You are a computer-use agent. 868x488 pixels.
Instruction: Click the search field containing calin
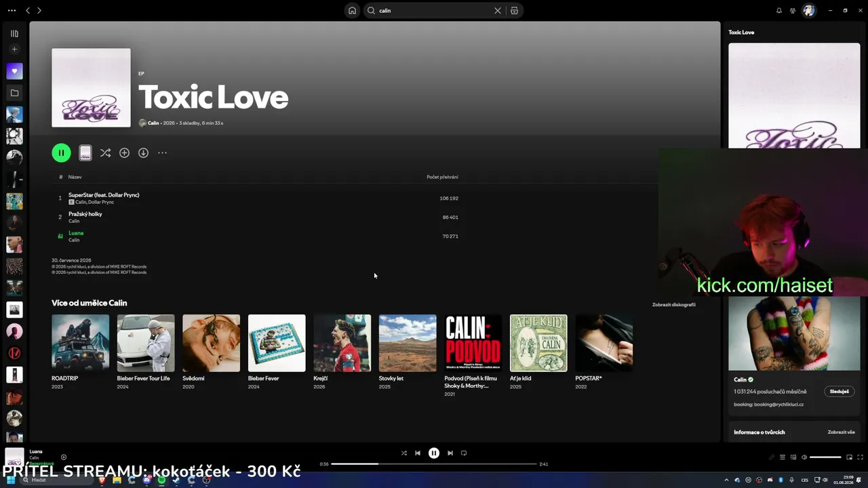[x=434, y=10]
